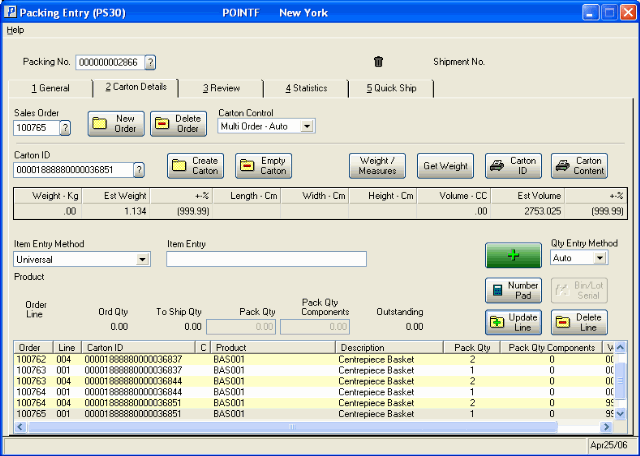The width and height of the screenshot is (640, 456).
Task: Click the Delete Order button
Action: [178, 124]
